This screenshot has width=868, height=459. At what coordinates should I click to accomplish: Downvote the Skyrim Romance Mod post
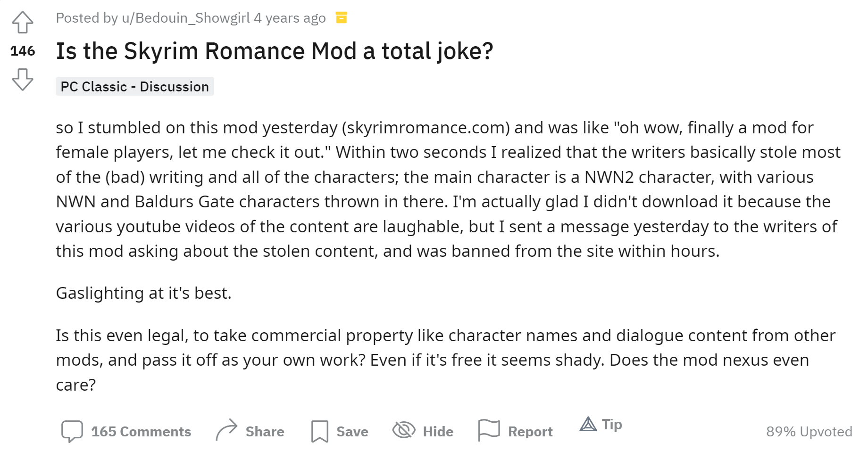(23, 79)
